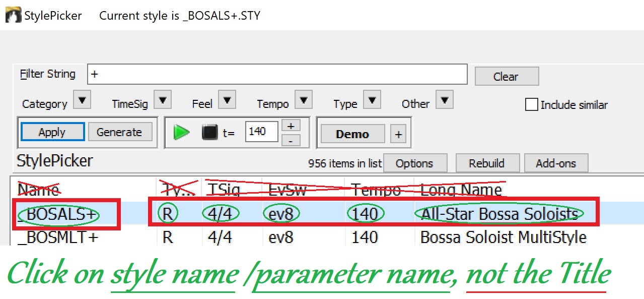Clear the filter string
644x299 pixels.
pos(506,77)
